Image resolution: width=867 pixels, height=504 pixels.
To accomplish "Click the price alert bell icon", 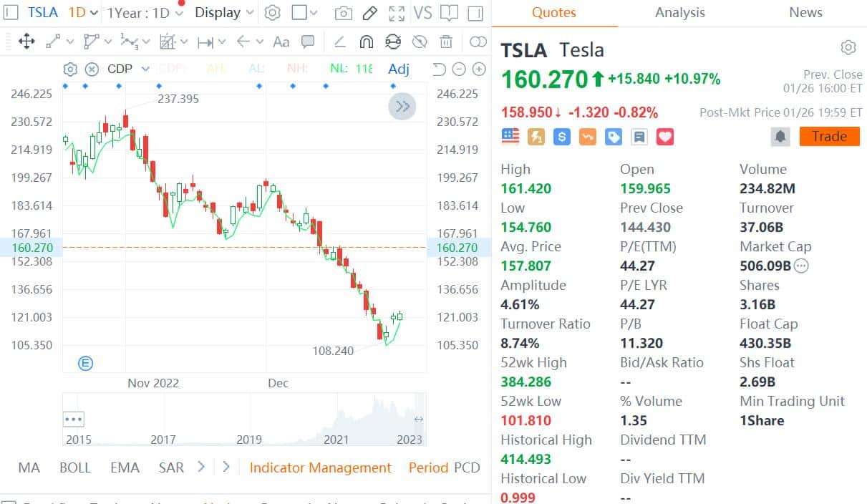I will point(780,136).
